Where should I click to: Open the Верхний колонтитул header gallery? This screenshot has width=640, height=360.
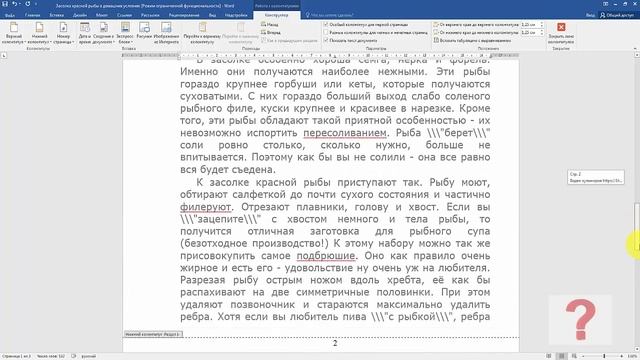pos(13,33)
